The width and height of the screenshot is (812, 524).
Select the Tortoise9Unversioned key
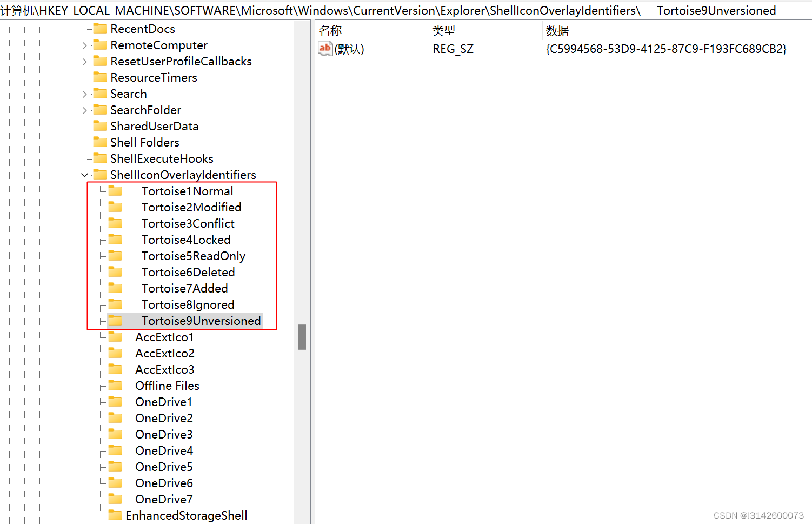(x=201, y=321)
